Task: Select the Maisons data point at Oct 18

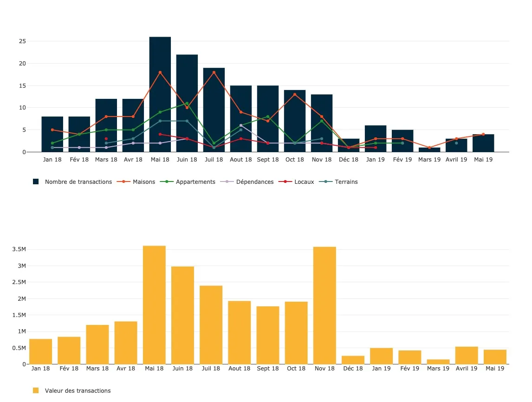Action: [295, 94]
